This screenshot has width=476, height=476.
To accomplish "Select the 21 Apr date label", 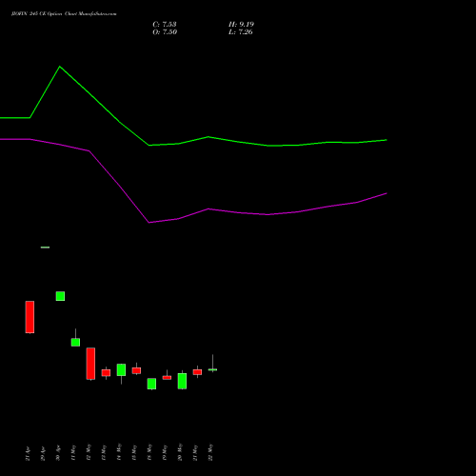I will click(28, 453).
